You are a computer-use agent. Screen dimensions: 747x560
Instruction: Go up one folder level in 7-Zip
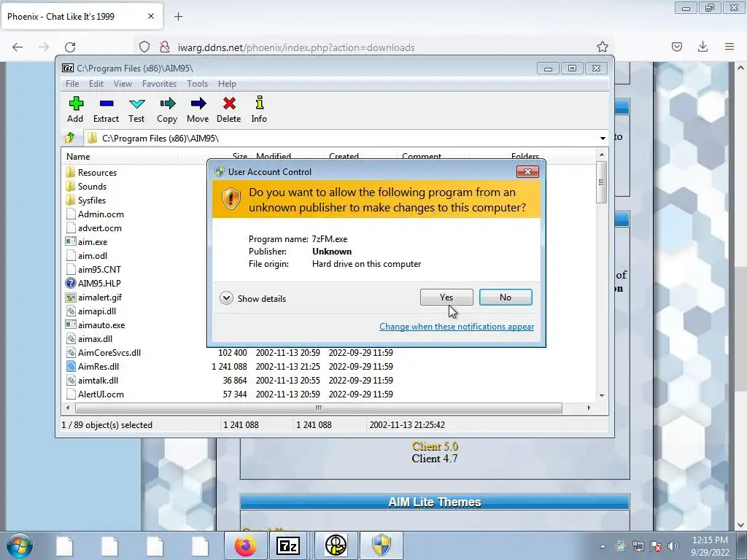tap(70, 138)
